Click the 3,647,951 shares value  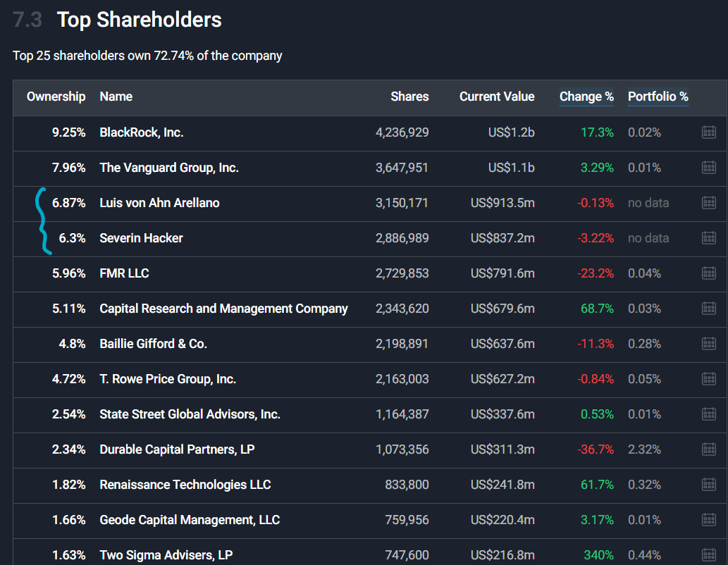pyautogui.click(x=402, y=168)
